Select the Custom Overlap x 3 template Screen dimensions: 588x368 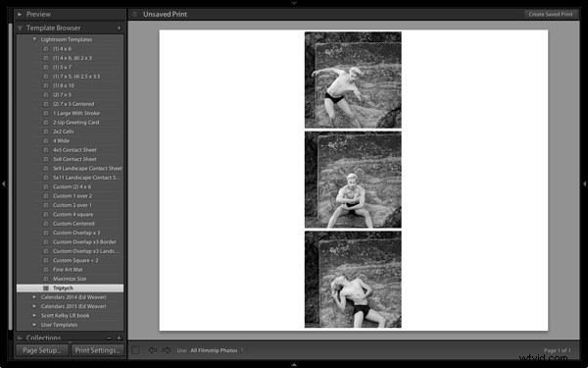click(x=70, y=233)
